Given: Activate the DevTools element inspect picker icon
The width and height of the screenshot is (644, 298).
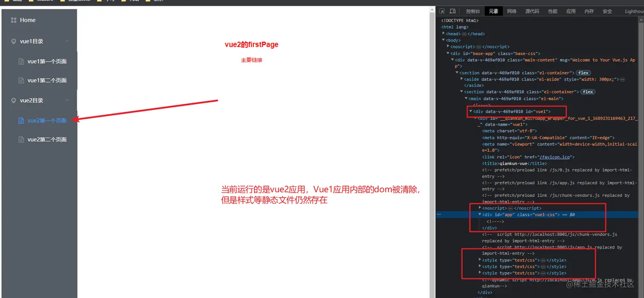Looking at the screenshot, I should 442,11.
